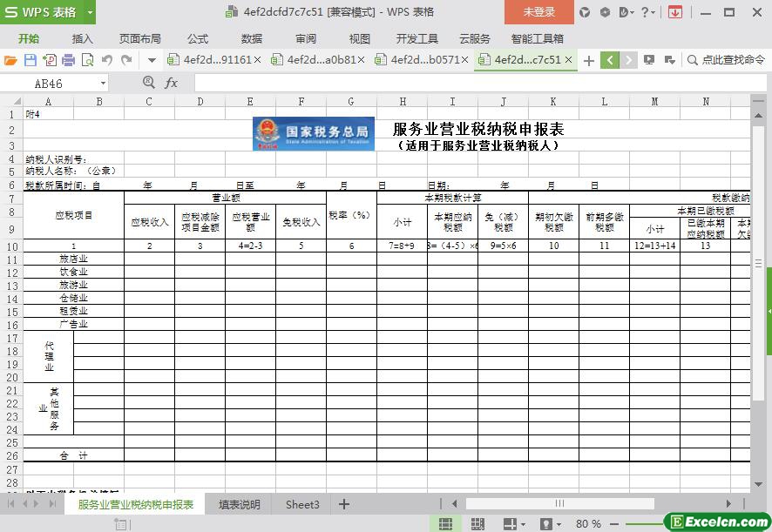
Task: Click the Undo arrow icon
Action: (x=107, y=60)
